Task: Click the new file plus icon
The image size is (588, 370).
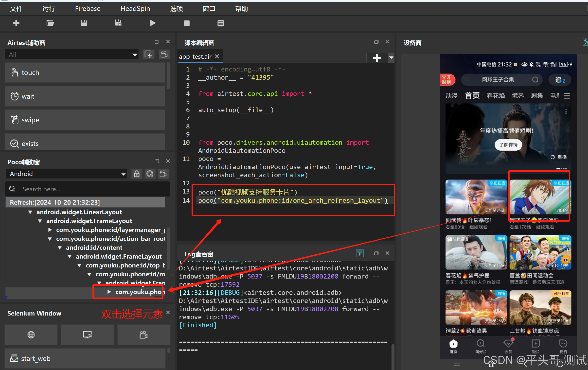Action: tap(16, 23)
